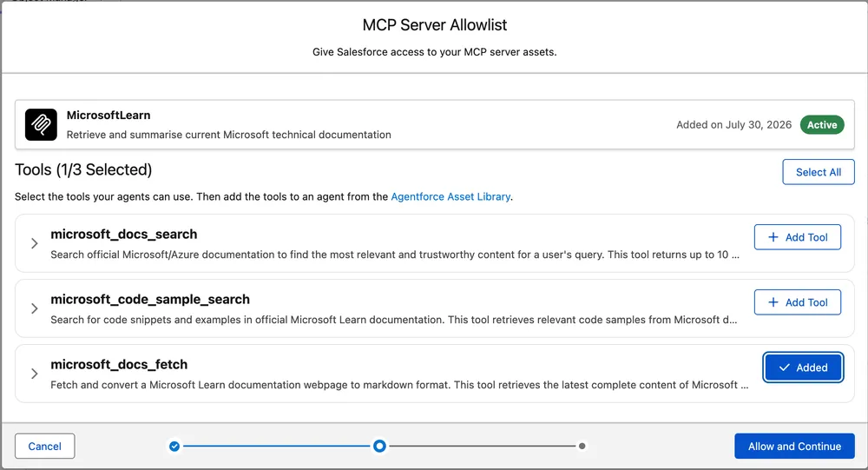The height and width of the screenshot is (470, 868).
Task: Expand the microsoft_docs_search tool row
Action: click(x=35, y=243)
